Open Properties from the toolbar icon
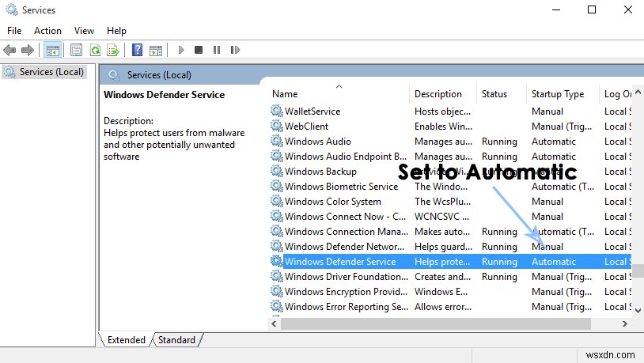Viewport: 644px width, 363px height. pyautogui.click(x=76, y=50)
